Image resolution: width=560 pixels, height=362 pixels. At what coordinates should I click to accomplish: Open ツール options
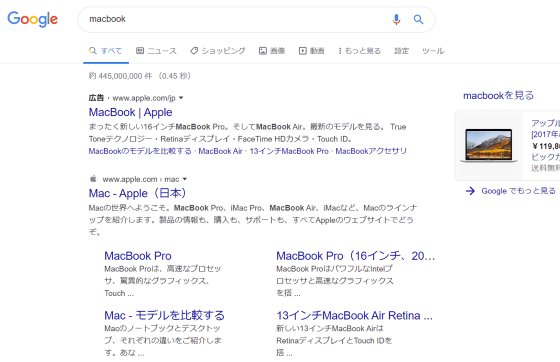(433, 51)
